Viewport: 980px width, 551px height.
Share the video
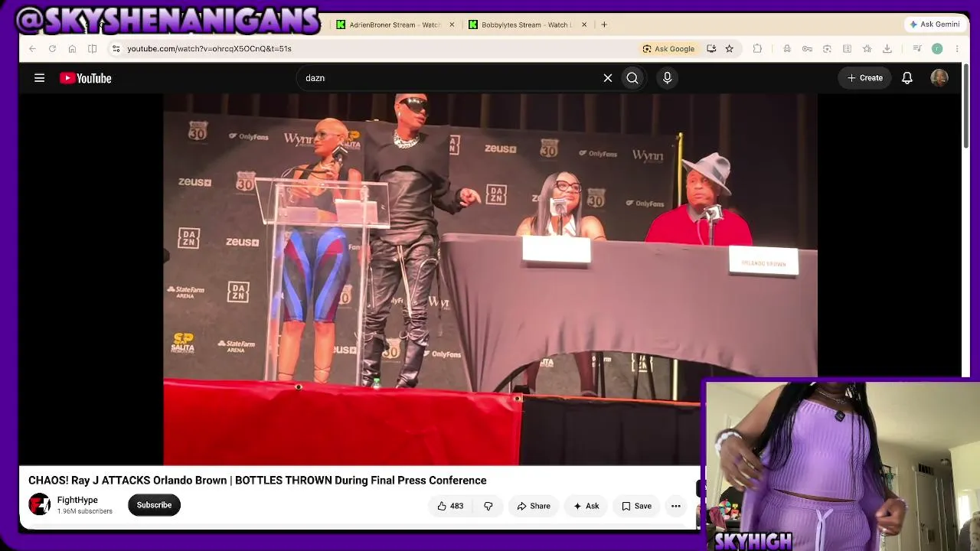534,506
